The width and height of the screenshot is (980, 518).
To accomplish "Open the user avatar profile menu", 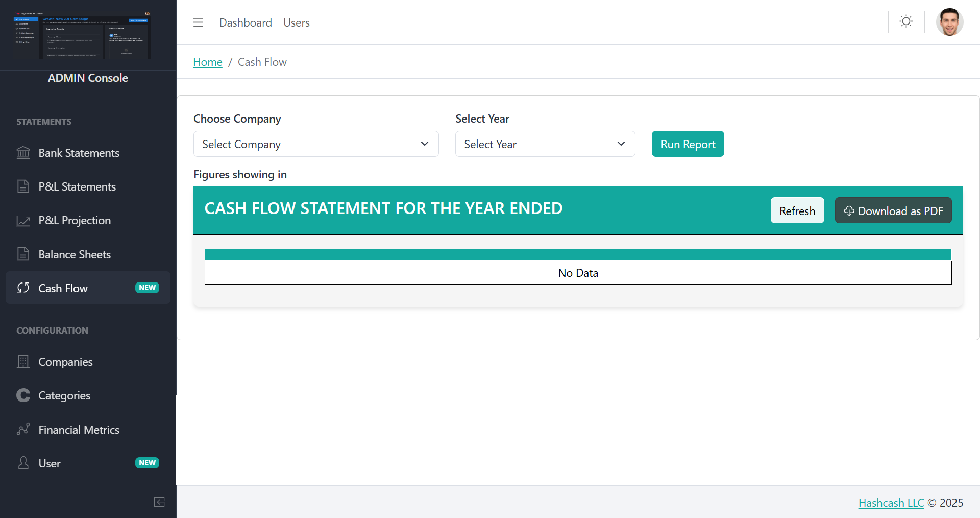I will tap(949, 22).
